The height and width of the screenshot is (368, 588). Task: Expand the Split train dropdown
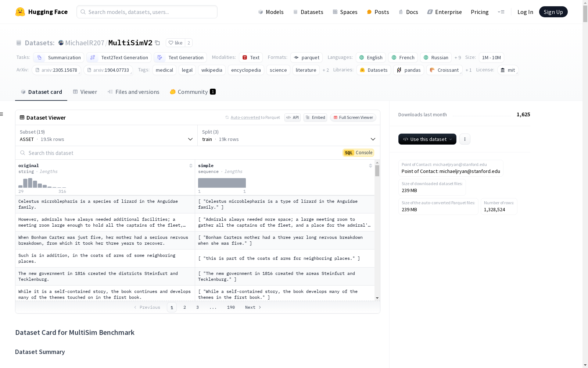(289, 135)
